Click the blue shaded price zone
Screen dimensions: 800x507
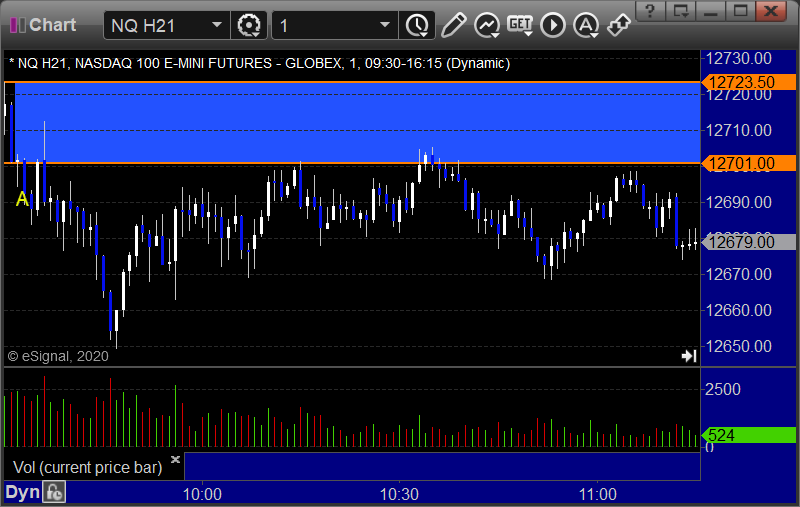[357, 122]
